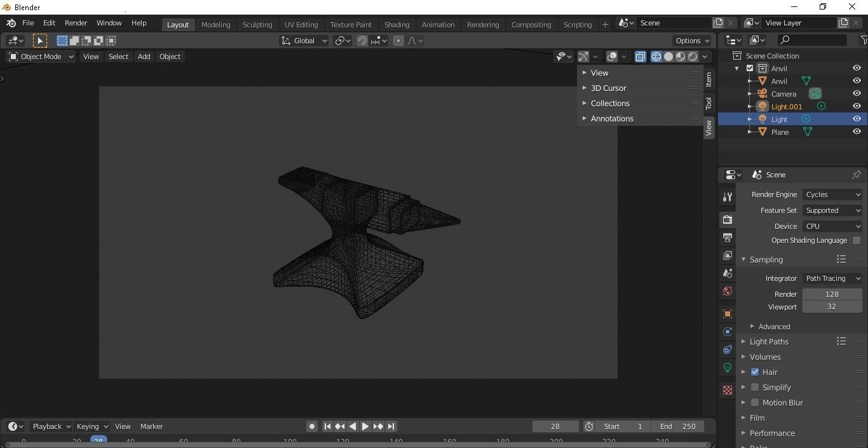Screen dimensions: 868x448
Task: Open the View Layer properties tab icon
Action: pyautogui.click(x=728, y=255)
